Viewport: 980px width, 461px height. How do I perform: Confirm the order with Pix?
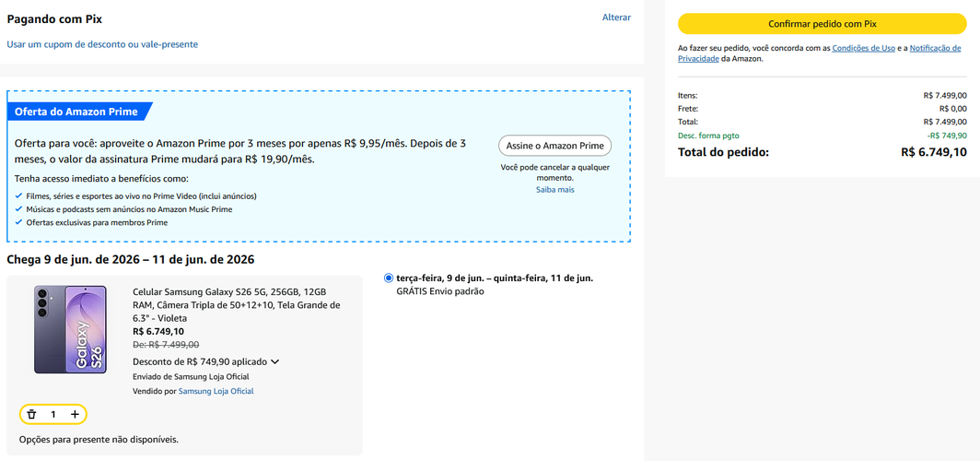pos(822,24)
